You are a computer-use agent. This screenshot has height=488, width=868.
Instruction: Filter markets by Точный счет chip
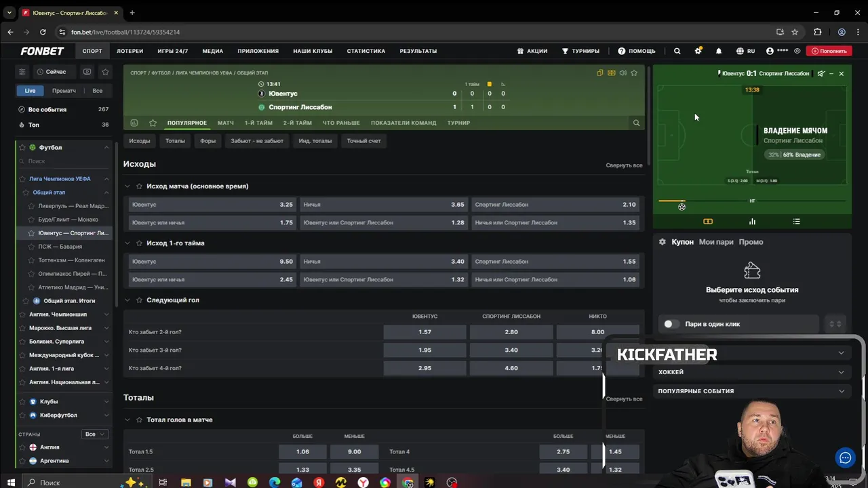click(x=363, y=141)
